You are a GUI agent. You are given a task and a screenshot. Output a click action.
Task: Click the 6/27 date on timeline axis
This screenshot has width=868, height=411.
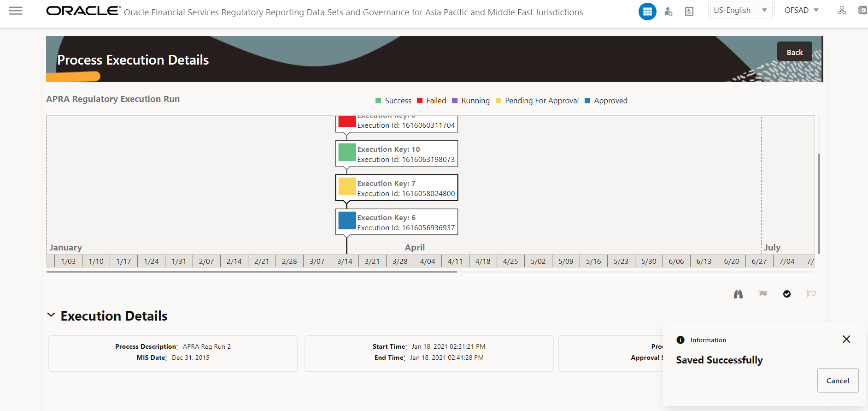(x=759, y=261)
